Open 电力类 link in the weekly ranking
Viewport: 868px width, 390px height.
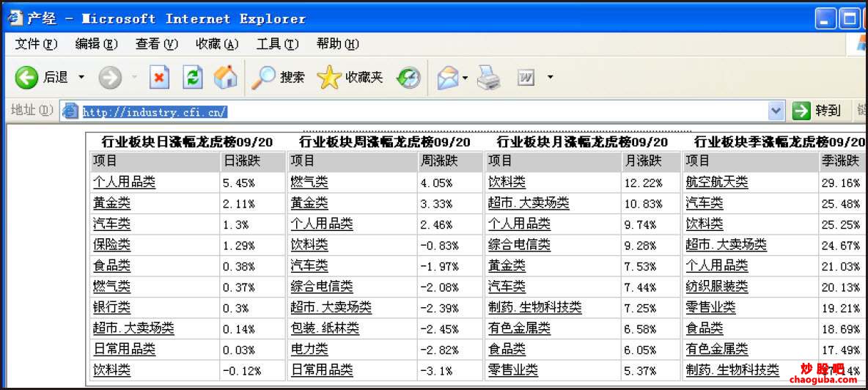tap(309, 349)
